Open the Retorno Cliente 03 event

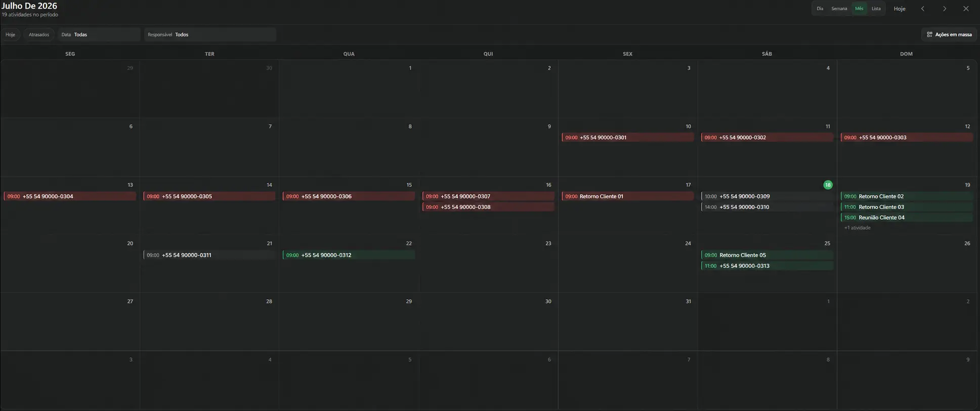pos(907,207)
